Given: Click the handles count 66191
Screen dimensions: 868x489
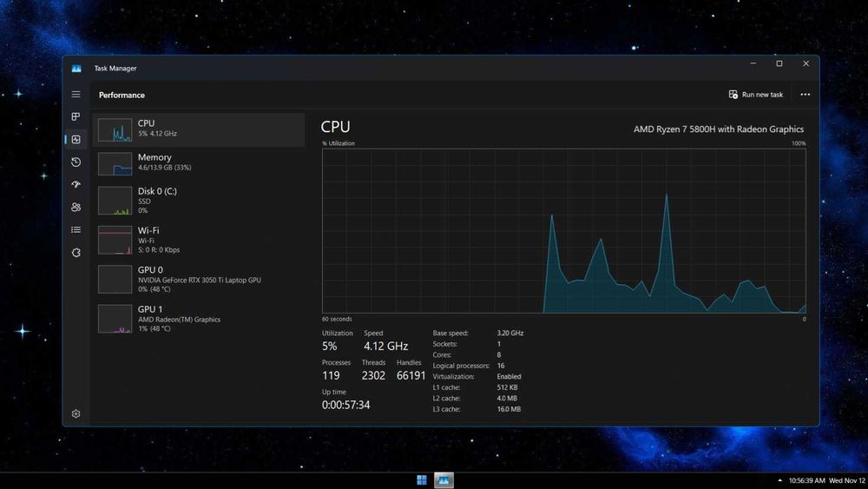Looking at the screenshot, I should tap(411, 375).
